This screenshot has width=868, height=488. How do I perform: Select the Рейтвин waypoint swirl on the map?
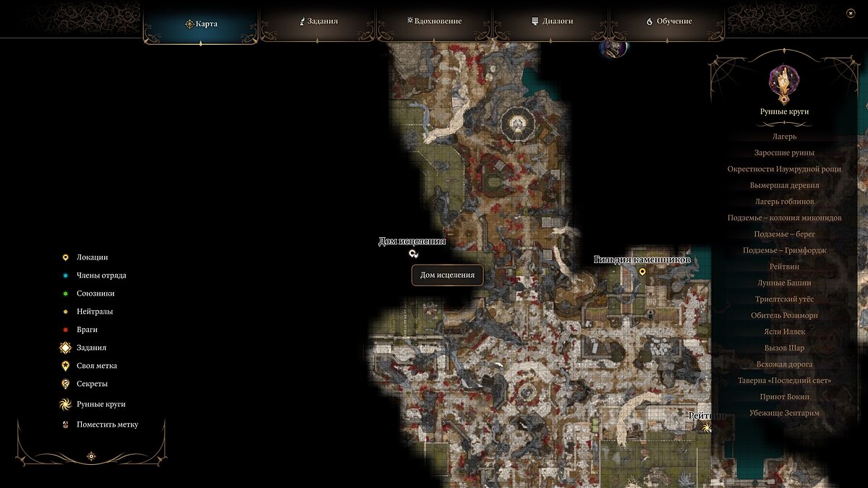(707, 428)
